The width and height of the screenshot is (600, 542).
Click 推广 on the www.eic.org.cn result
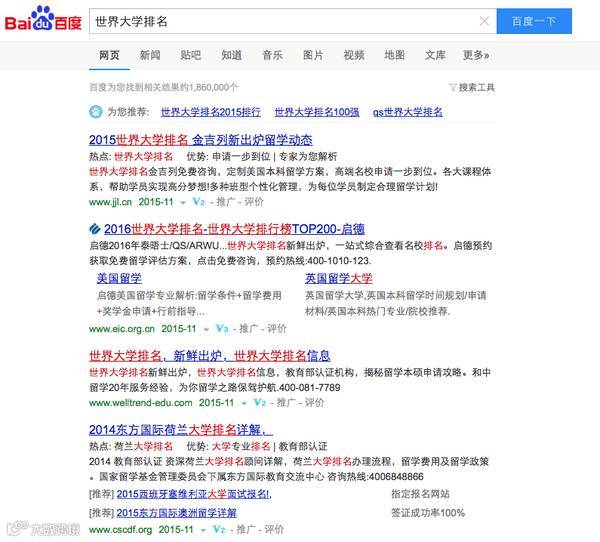pyautogui.click(x=249, y=328)
